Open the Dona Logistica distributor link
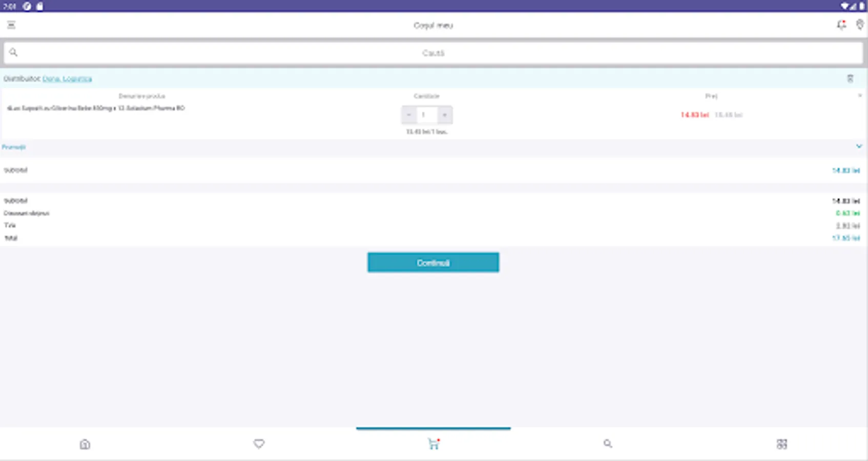 [x=67, y=78]
